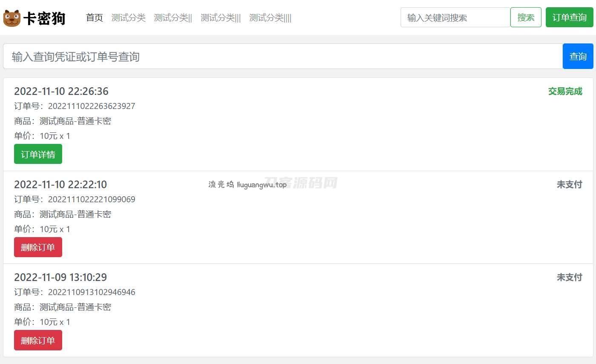
Task: Go to the 首页 nav item
Action: click(x=95, y=17)
